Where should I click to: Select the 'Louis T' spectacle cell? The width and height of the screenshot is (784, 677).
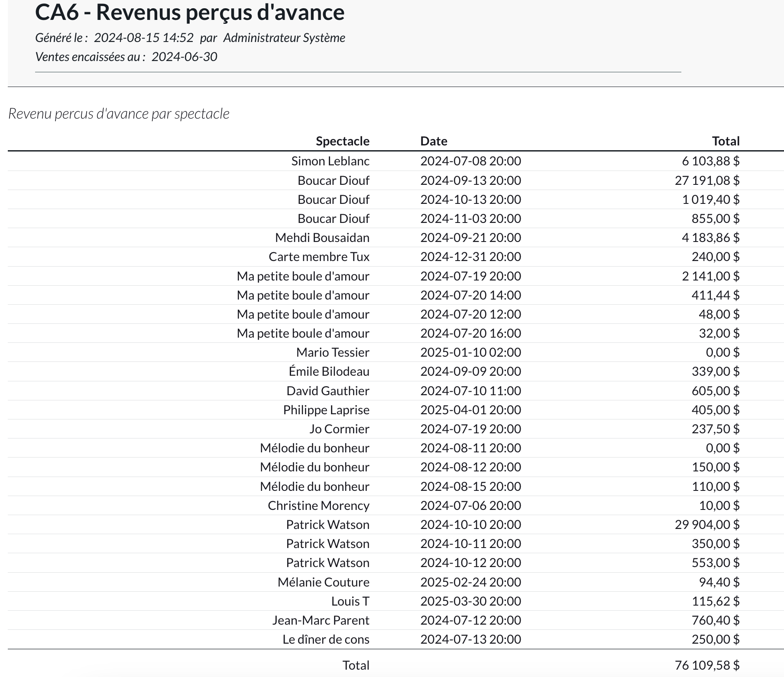point(350,601)
